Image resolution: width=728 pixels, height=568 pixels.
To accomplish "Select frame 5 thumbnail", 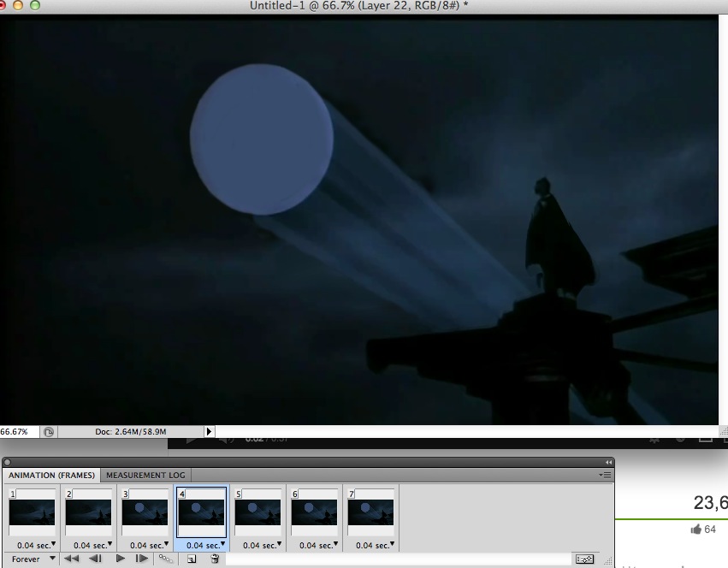I will point(257,513).
